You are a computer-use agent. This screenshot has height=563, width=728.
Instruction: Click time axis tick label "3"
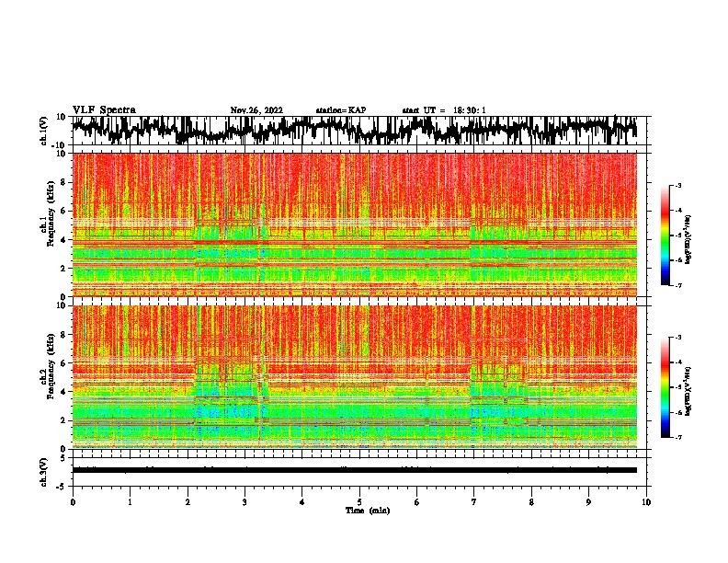(x=245, y=502)
